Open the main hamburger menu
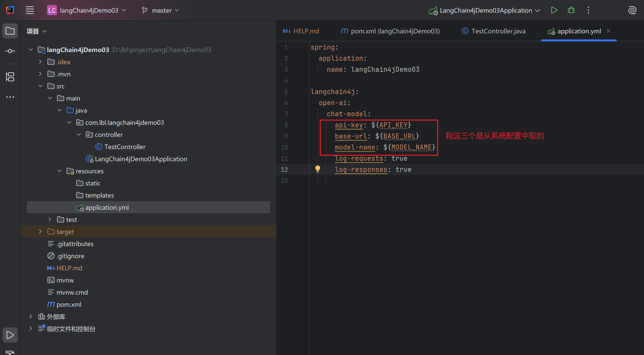644x355 pixels. [x=30, y=10]
